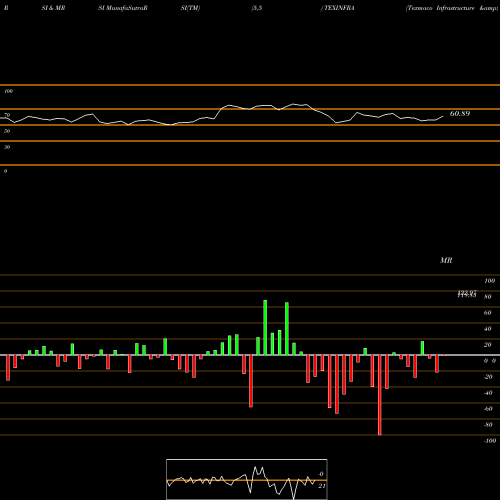Click the mini oscillator chart thumbnail at bottom
This screenshot has width=500, height=500.
coord(247,479)
